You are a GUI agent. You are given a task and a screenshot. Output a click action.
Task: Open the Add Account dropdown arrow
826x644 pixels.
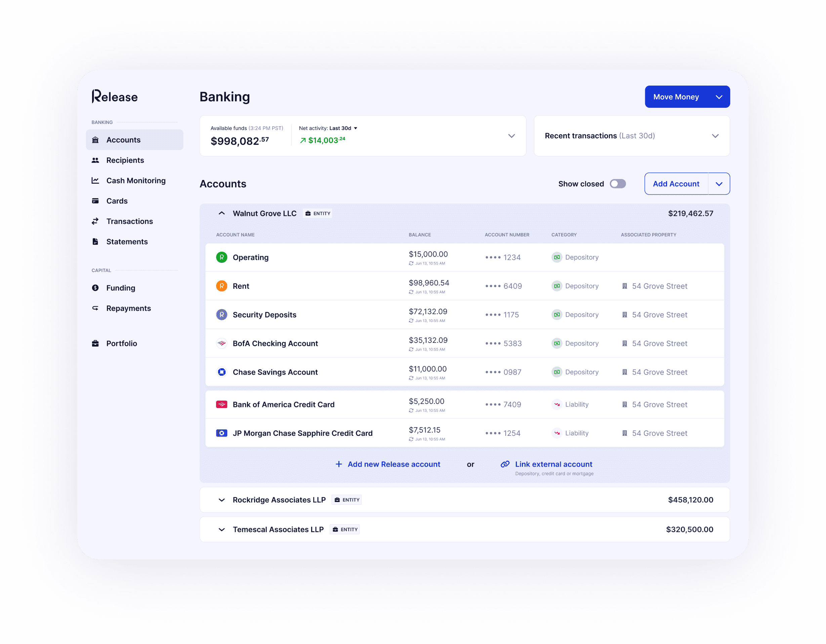pyautogui.click(x=719, y=184)
